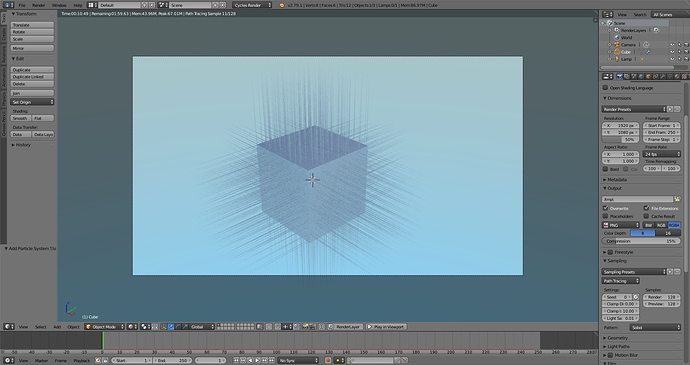The width and height of the screenshot is (690, 365).
Task: Open the Window menu
Action: click(x=59, y=5)
